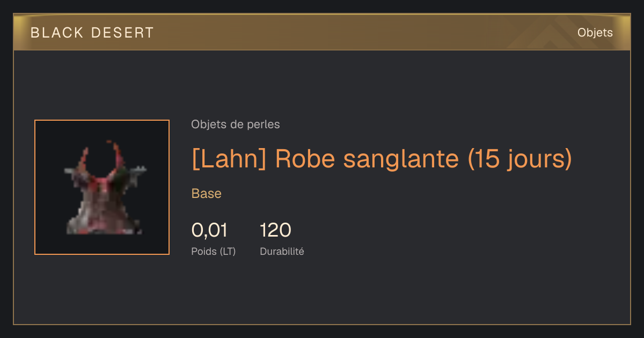Click the 0,01 weight value
The height and width of the screenshot is (338, 644).
[x=209, y=230]
